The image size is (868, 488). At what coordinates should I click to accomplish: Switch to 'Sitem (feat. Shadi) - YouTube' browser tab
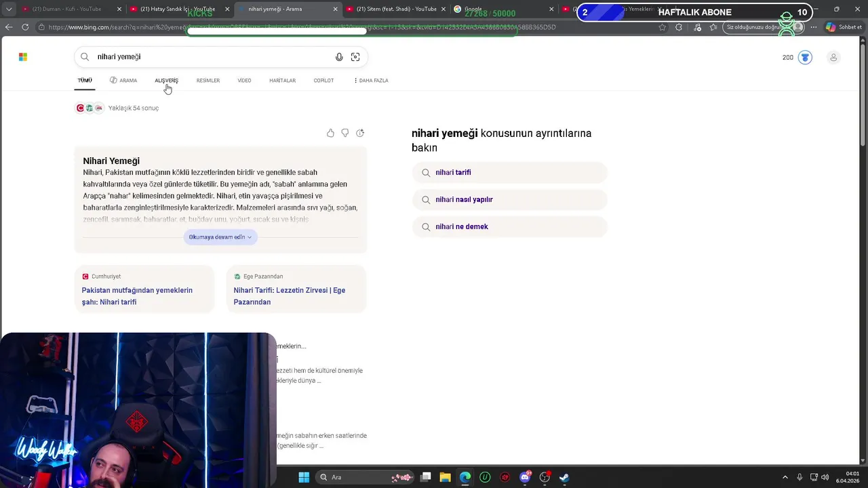tap(396, 9)
